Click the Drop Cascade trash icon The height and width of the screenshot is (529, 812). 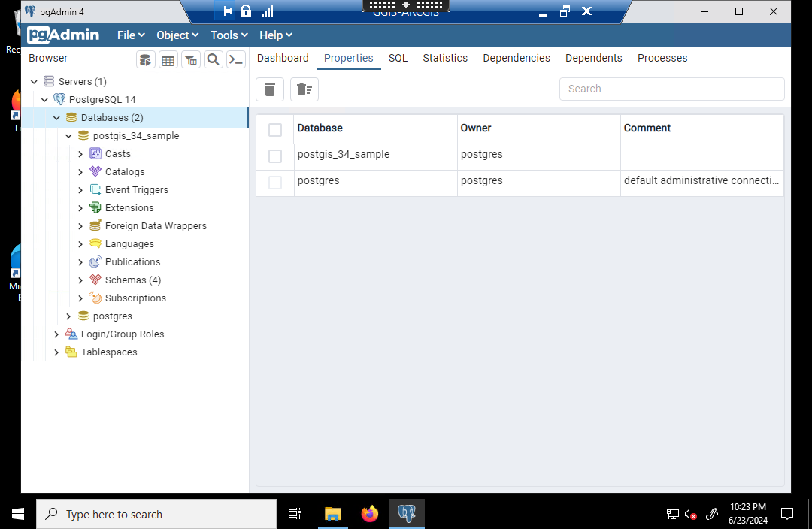(304, 89)
